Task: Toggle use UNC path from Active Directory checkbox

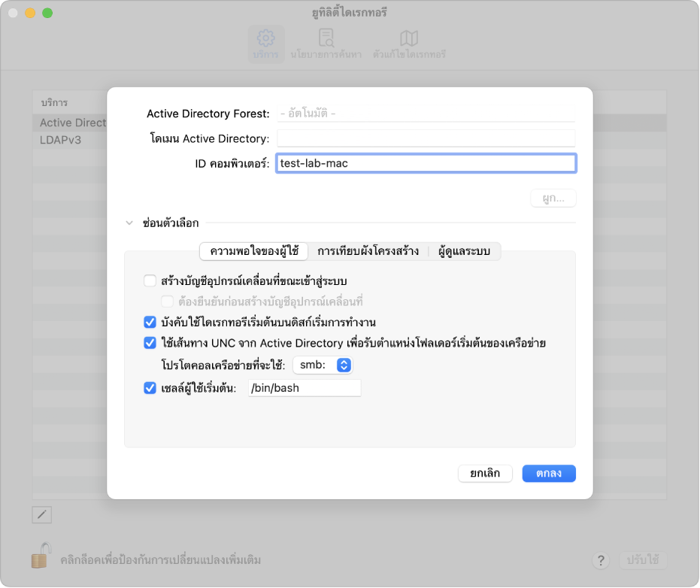Action: pyautogui.click(x=150, y=342)
